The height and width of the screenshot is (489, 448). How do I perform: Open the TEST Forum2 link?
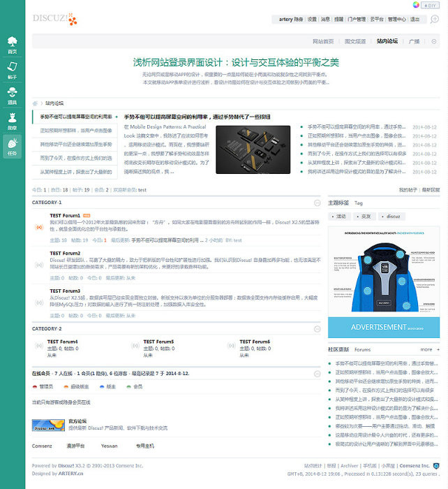coord(65,253)
